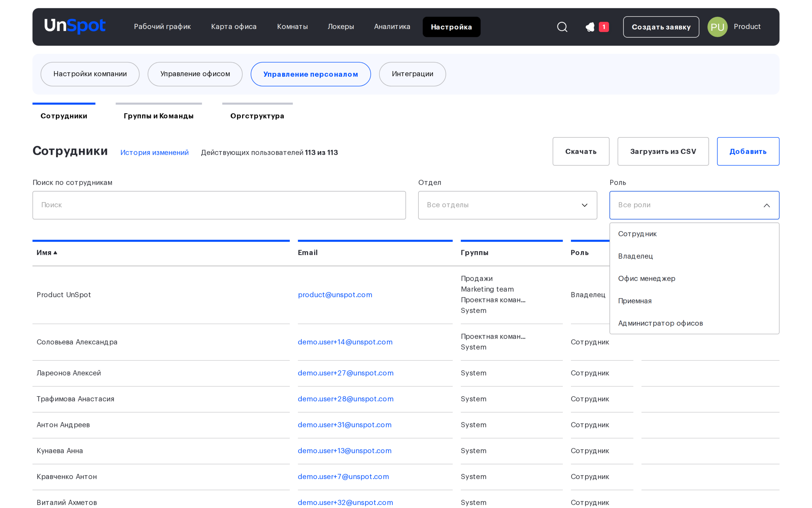Select Администратор офисов role option
Image resolution: width=812 pixels, height=508 pixels.
click(694, 323)
